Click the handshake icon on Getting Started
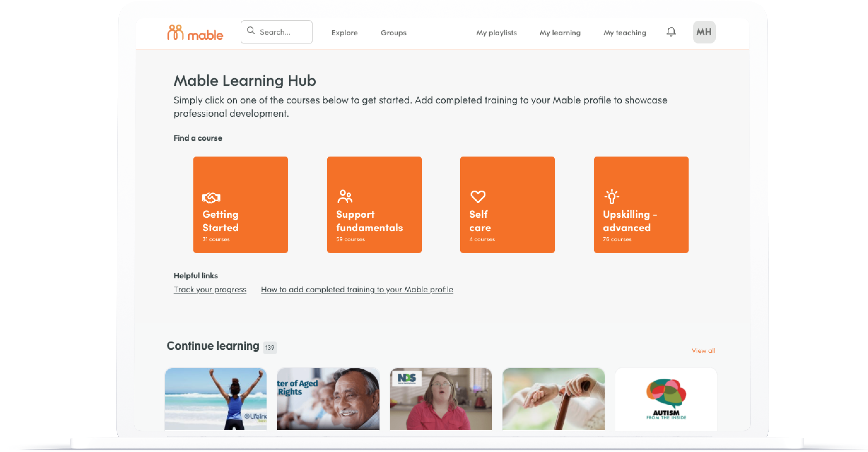This screenshot has height=452, width=868. click(x=211, y=198)
